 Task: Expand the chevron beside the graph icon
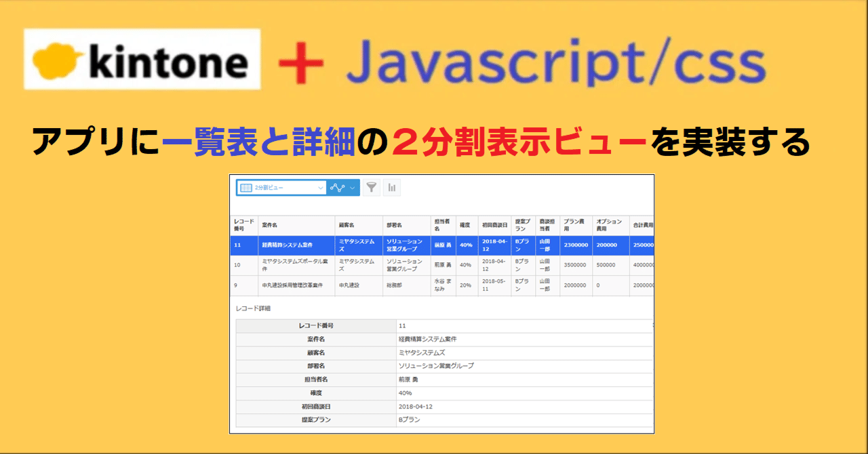pyautogui.click(x=351, y=188)
